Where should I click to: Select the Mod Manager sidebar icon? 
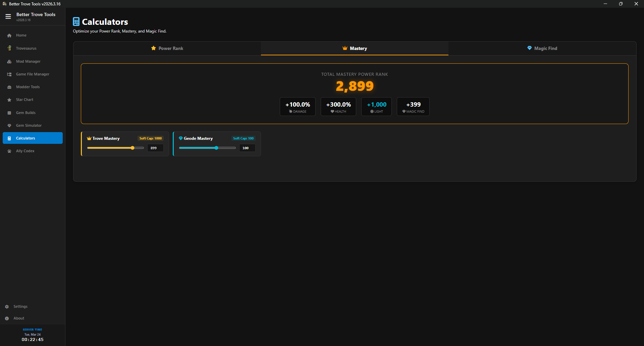coord(9,61)
